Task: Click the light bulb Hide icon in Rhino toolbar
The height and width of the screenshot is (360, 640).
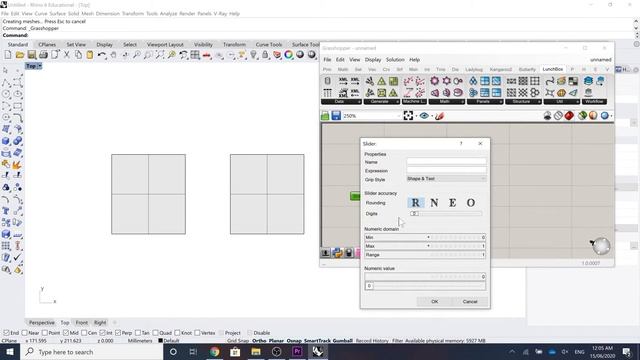Action: tap(253, 55)
